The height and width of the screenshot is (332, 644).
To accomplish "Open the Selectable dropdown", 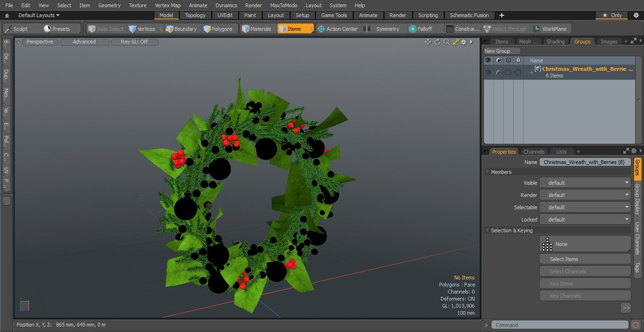I will [588, 207].
